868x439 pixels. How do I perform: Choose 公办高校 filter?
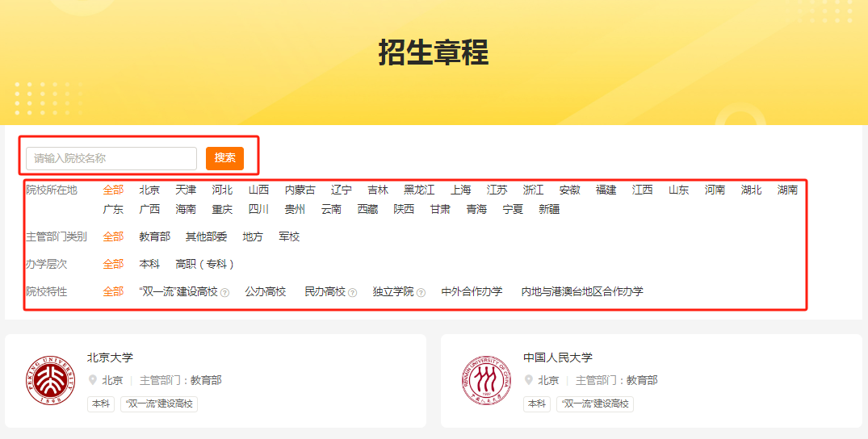266,292
